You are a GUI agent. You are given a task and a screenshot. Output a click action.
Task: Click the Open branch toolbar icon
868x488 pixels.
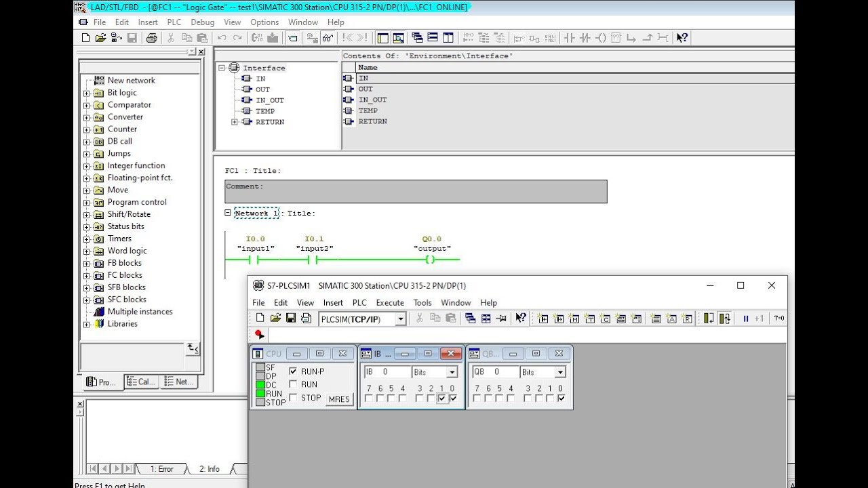pyautogui.click(x=631, y=38)
